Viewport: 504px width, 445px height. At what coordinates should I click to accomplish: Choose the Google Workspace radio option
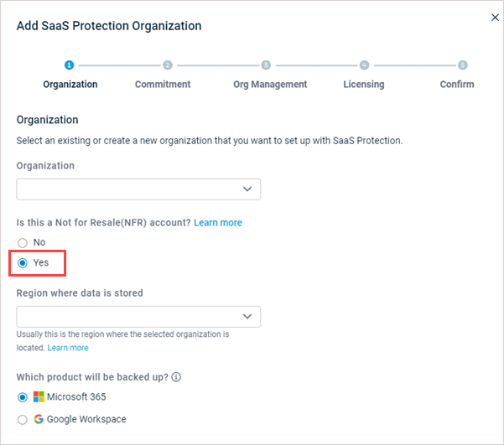click(23, 420)
